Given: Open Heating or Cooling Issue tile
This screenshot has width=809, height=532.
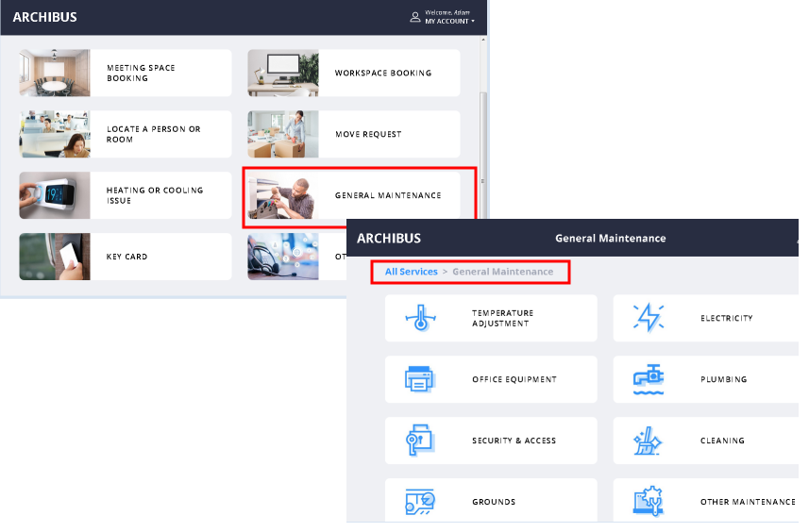Looking at the screenshot, I should [x=126, y=195].
